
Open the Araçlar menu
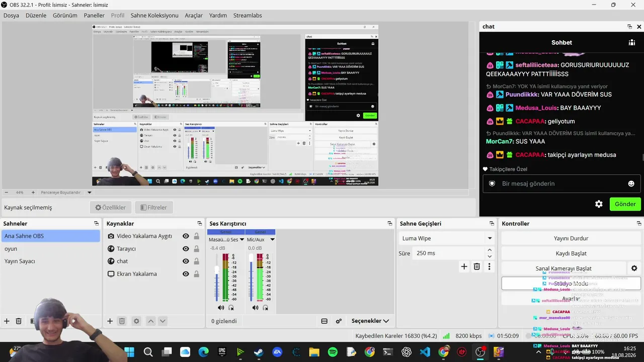pos(194,16)
